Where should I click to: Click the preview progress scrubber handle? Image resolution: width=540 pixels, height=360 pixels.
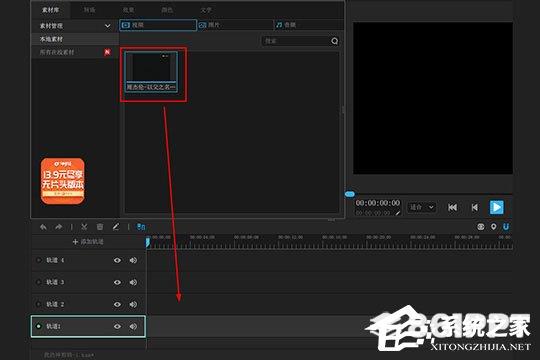pos(350,194)
